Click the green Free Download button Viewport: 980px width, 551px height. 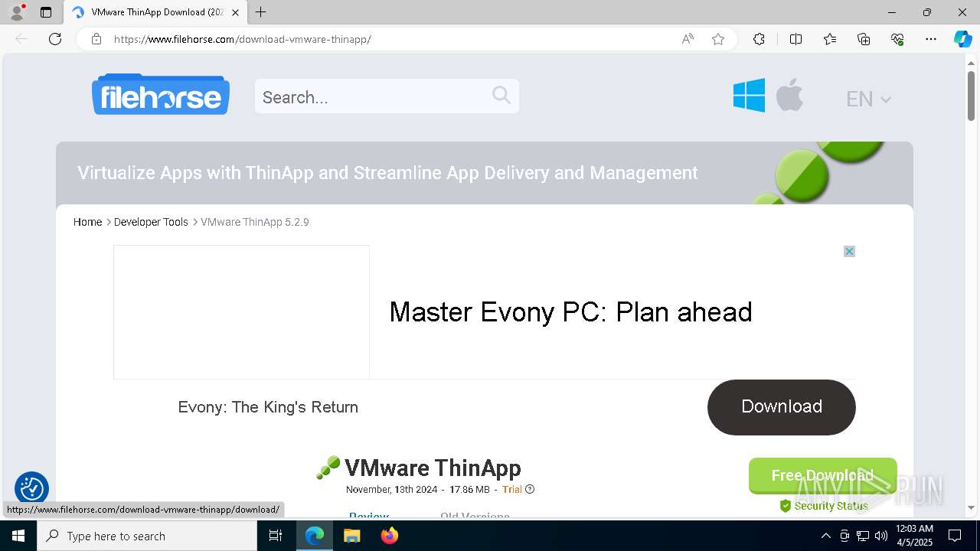pyautogui.click(x=822, y=475)
